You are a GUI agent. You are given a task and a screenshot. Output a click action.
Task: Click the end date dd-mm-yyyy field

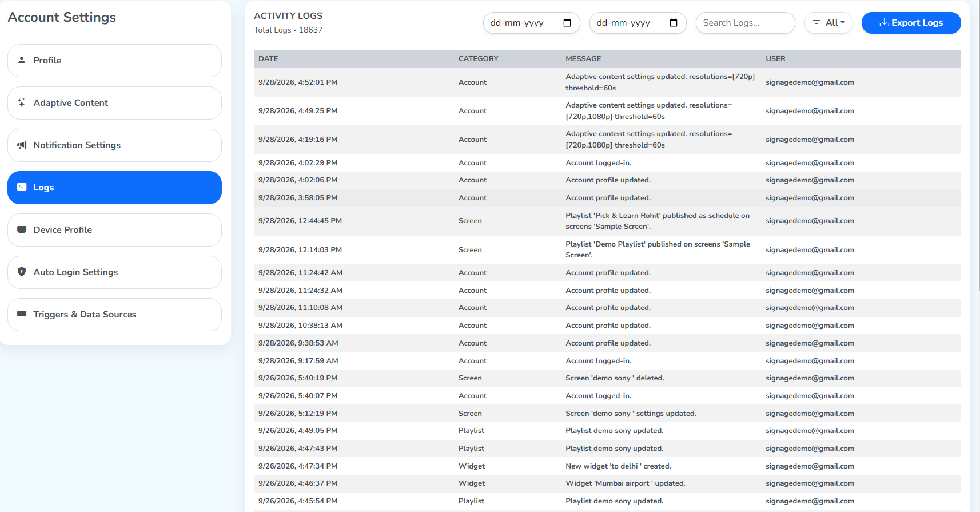coord(638,23)
